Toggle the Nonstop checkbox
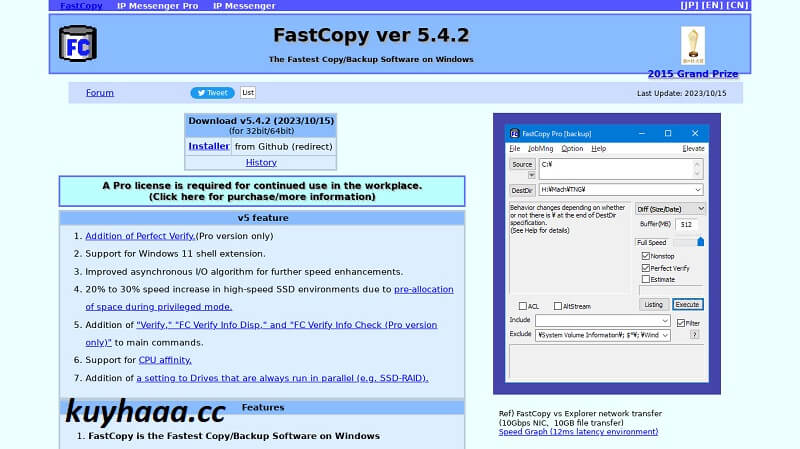 coord(645,256)
